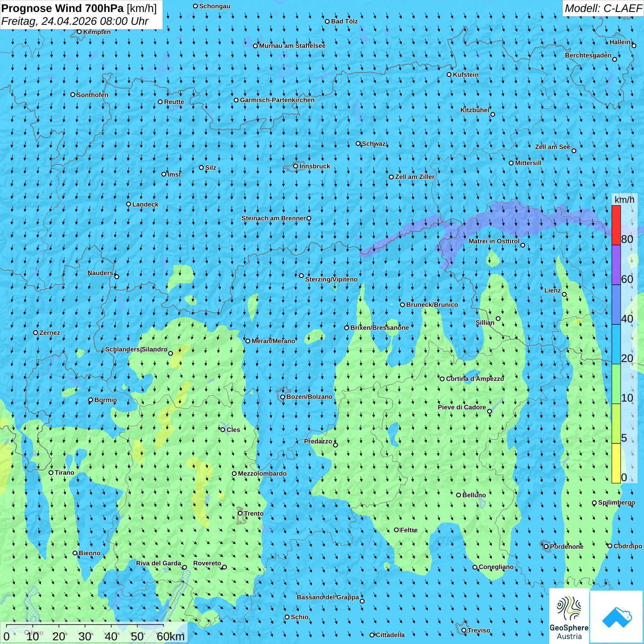The width and height of the screenshot is (644, 644).
Task: Click the Schwaz city label
Action: tap(374, 144)
